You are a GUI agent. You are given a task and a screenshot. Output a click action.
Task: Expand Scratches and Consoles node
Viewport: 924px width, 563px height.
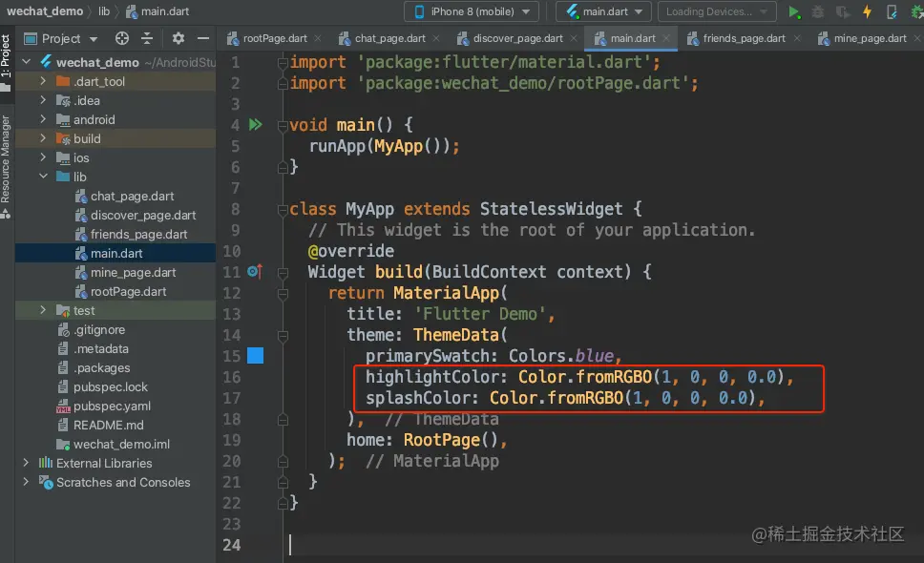pos(26,482)
